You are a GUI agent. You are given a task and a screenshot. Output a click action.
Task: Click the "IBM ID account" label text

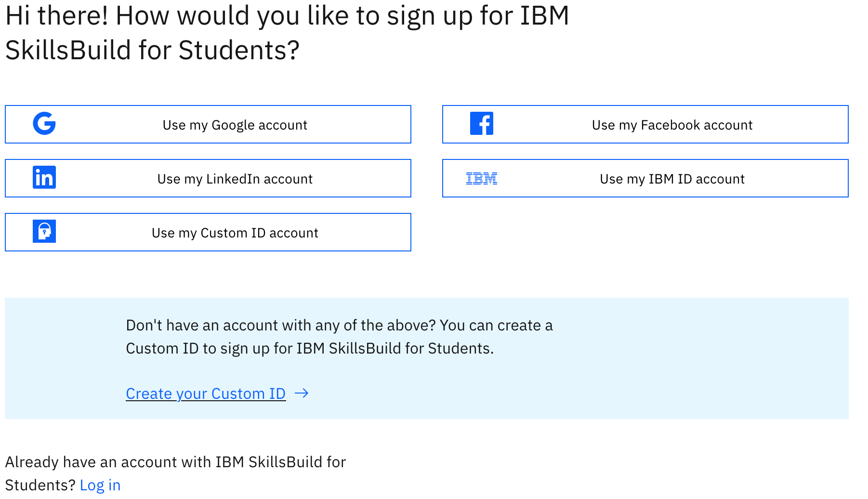coord(697,179)
